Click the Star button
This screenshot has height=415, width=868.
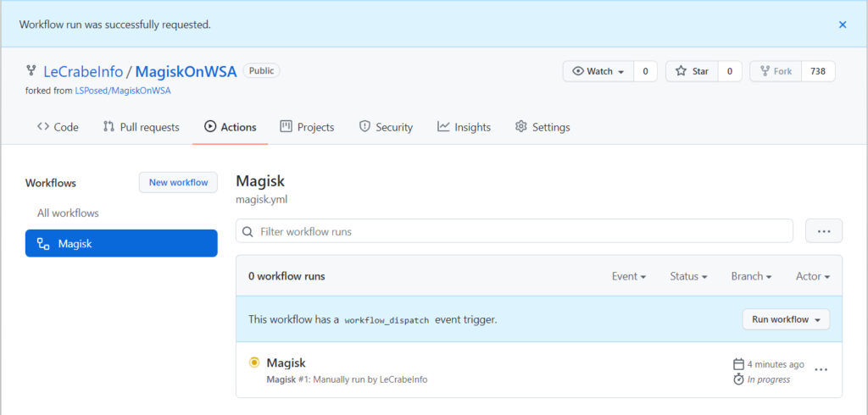[x=692, y=71]
